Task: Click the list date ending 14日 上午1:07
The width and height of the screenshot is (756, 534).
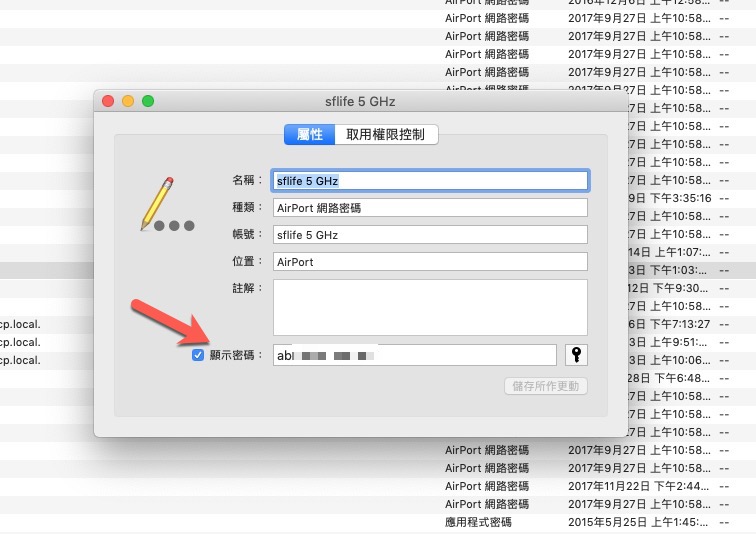Action: pyautogui.click(x=669, y=252)
